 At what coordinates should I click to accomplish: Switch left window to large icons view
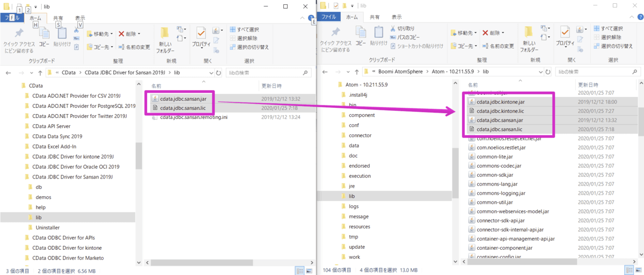pyautogui.click(x=308, y=271)
